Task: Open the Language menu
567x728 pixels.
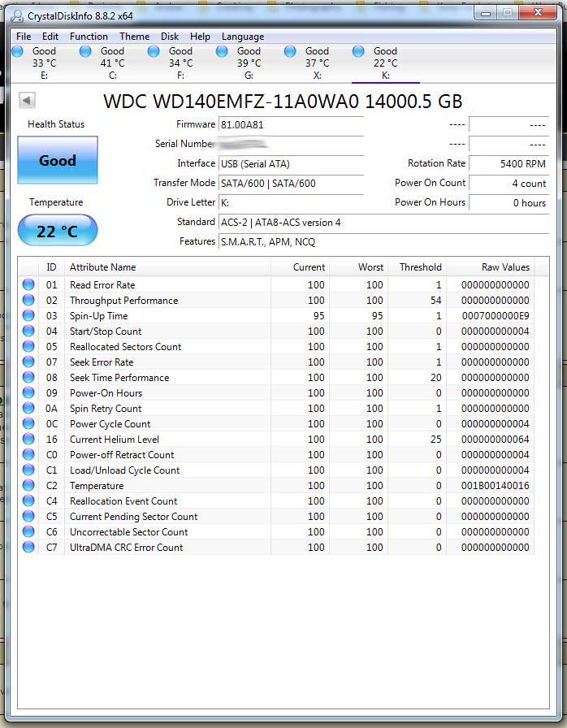Action: (x=243, y=37)
